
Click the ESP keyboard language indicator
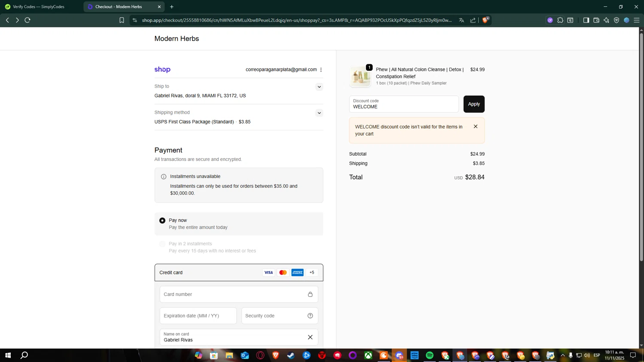point(597,355)
